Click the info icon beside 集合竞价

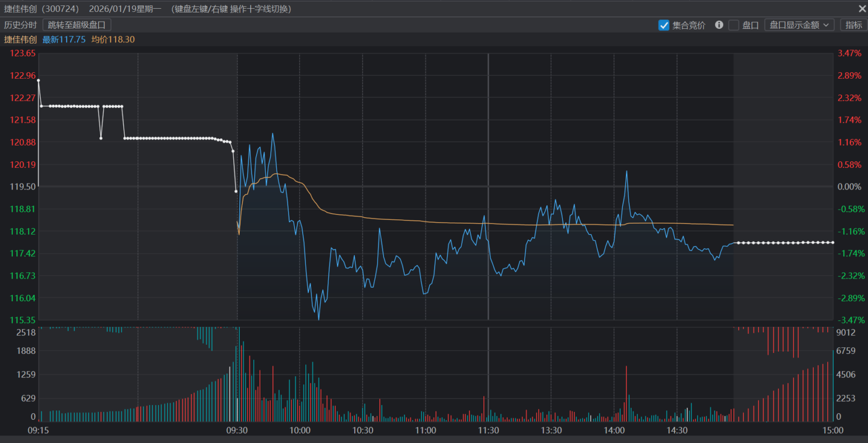click(x=719, y=25)
